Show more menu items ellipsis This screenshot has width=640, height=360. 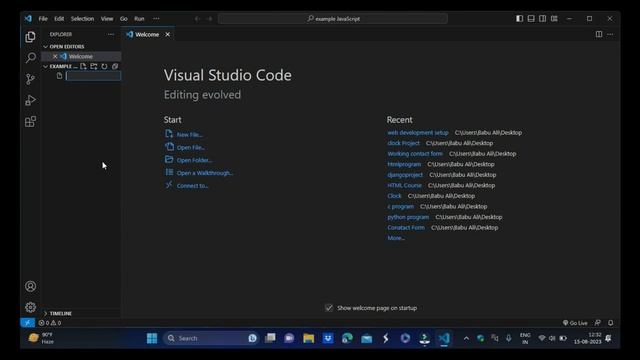[156, 19]
